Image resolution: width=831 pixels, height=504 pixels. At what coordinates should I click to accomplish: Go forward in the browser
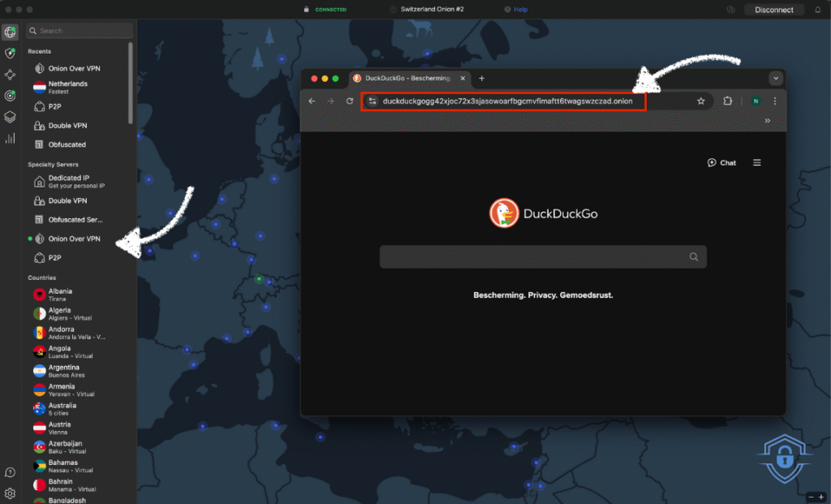click(x=331, y=101)
